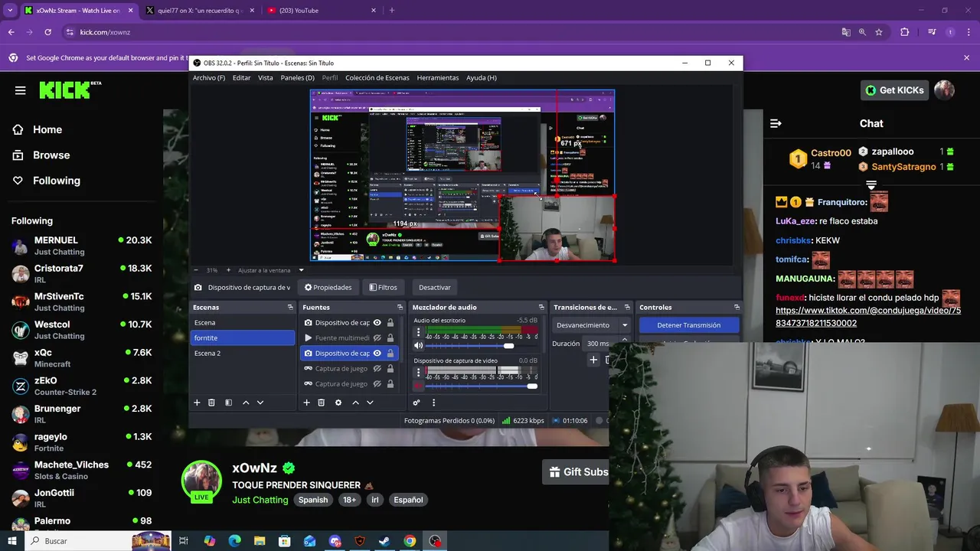Remove selected source with Fuentes trash icon
The height and width of the screenshot is (551, 980).
click(x=321, y=403)
